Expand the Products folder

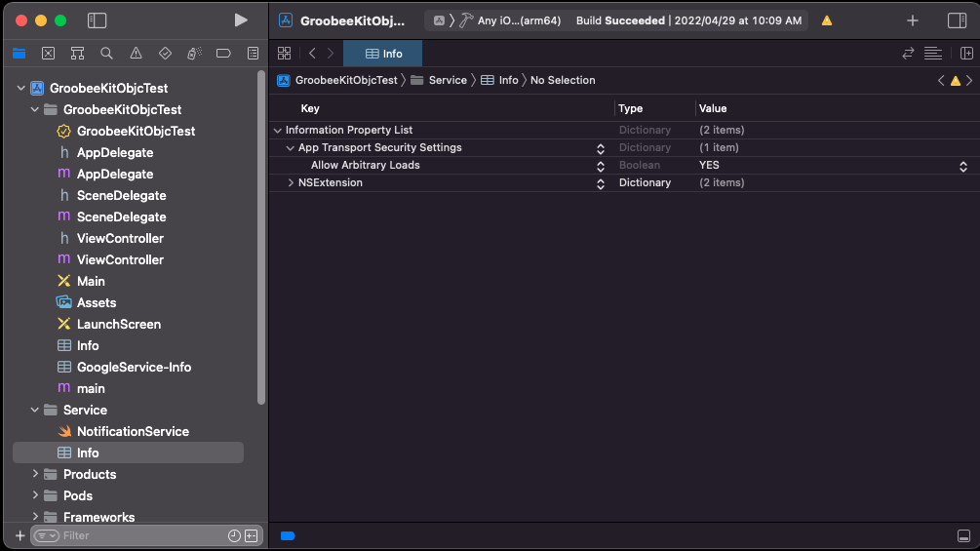click(35, 474)
